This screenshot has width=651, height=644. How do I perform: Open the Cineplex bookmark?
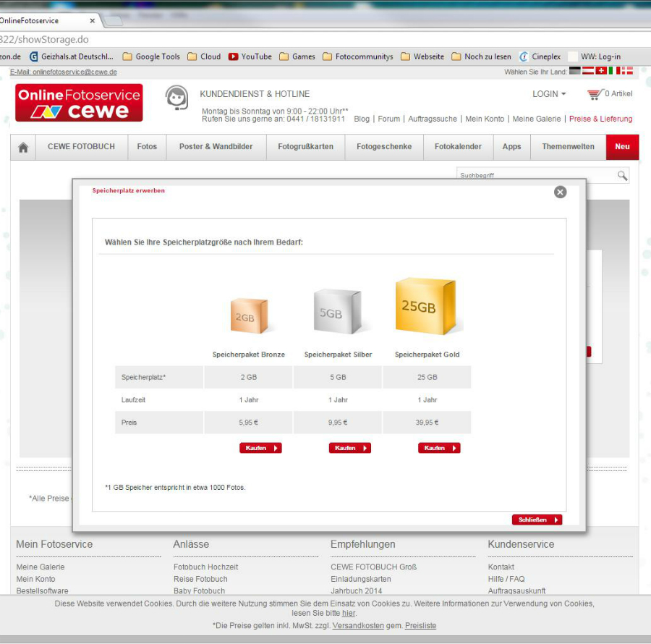(540, 56)
